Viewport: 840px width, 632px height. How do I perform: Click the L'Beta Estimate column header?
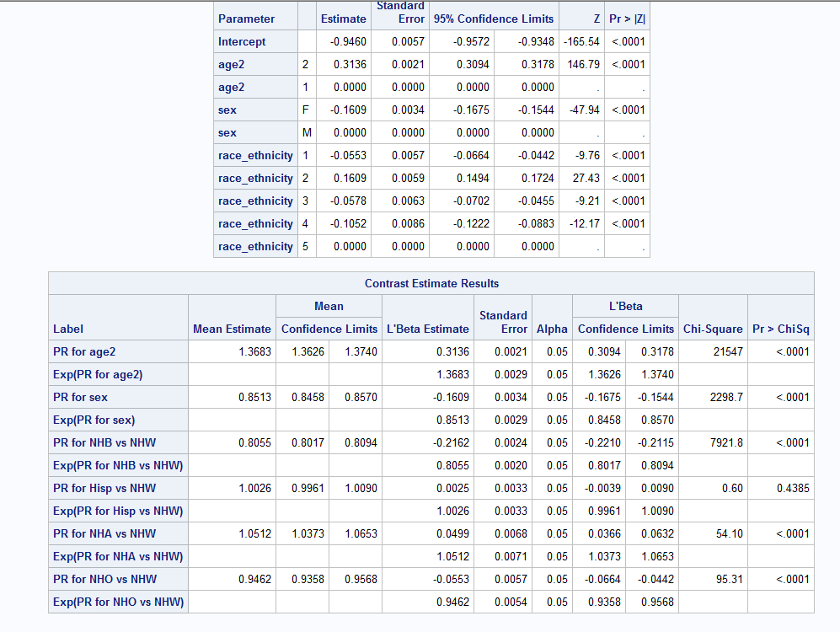pos(427,329)
